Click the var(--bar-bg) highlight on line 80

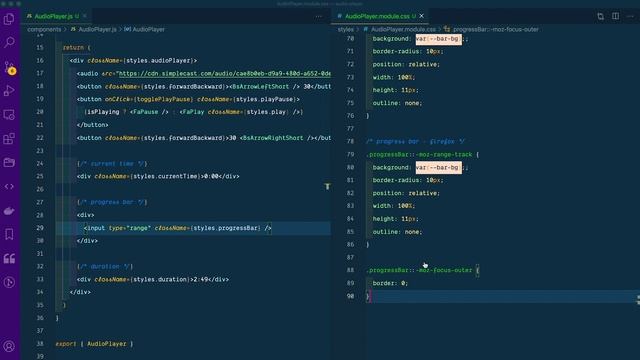pyautogui.click(x=439, y=167)
